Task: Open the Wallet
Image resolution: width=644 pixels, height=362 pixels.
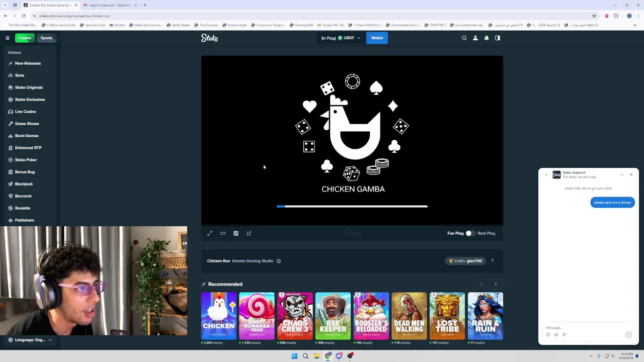Action: pos(377,38)
